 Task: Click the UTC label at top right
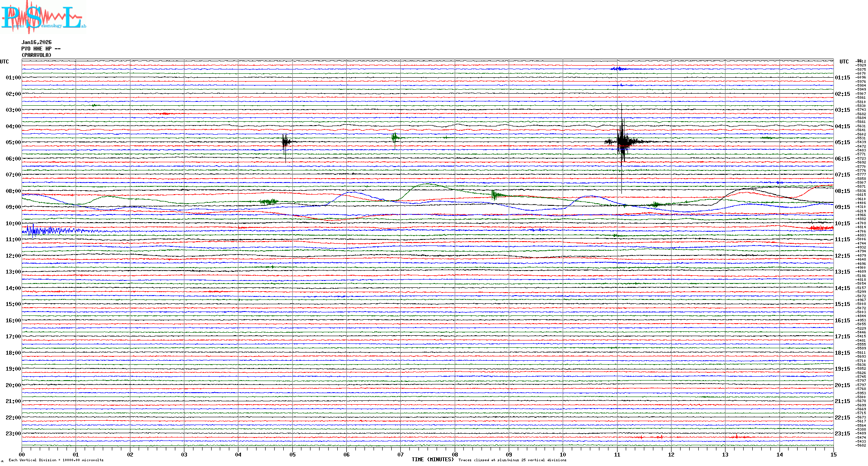point(844,62)
